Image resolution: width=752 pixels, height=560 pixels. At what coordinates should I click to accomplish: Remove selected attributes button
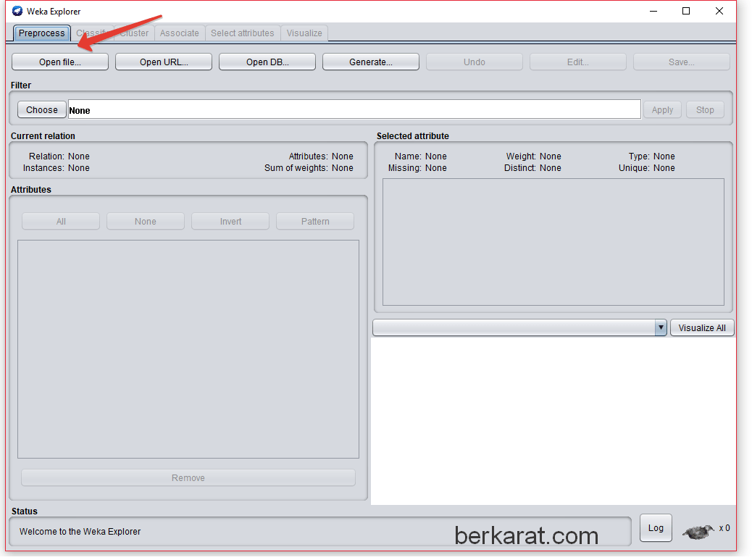(188, 477)
